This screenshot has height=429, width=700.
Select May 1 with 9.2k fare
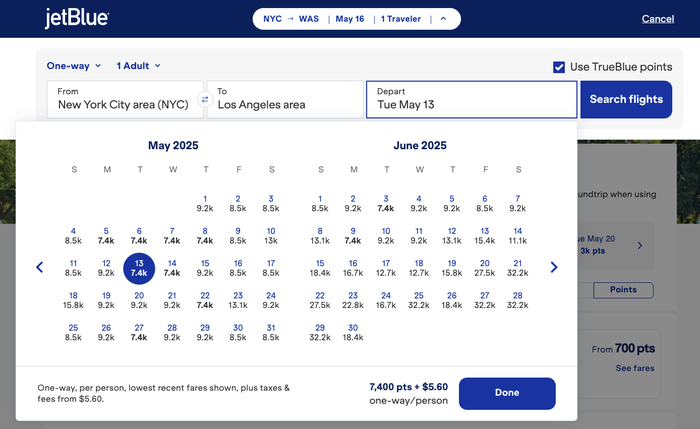pyautogui.click(x=205, y=203)
